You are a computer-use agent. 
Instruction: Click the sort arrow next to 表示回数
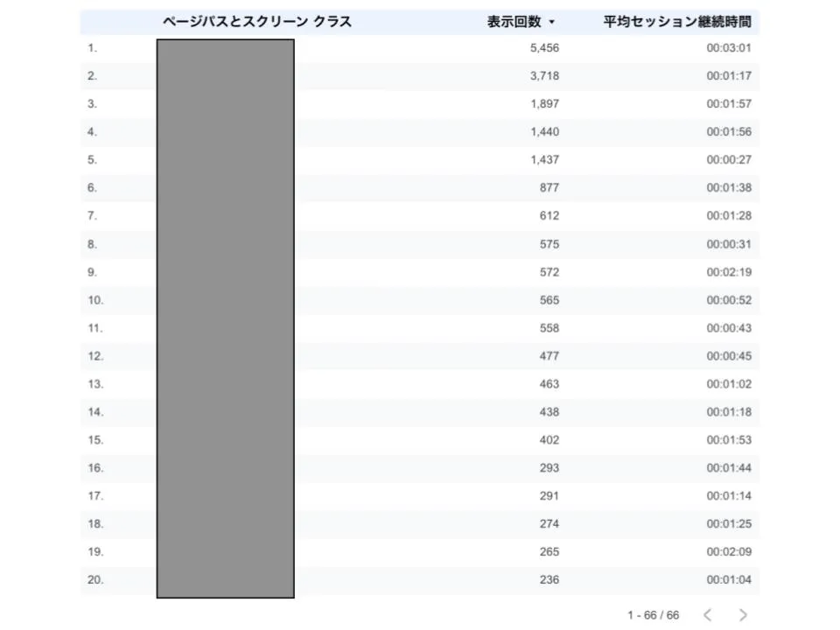pos(552,22)
